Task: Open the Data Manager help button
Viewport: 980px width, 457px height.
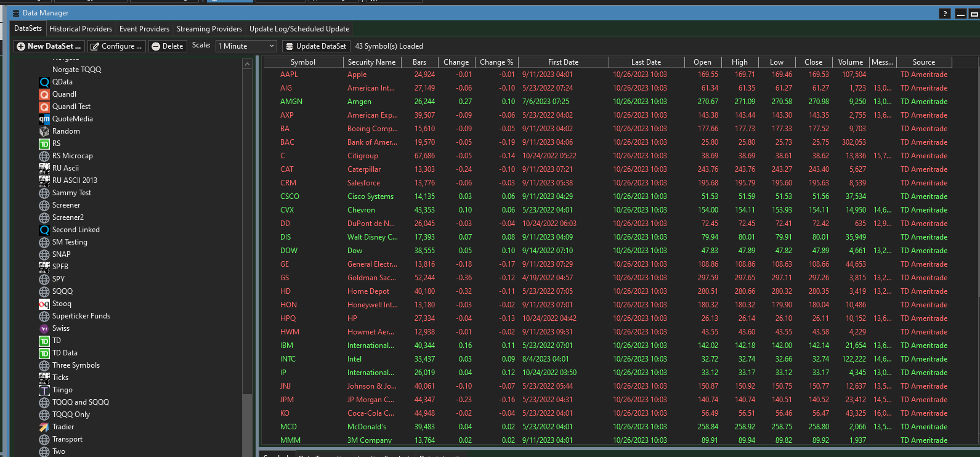Action: tap(945, 14)
